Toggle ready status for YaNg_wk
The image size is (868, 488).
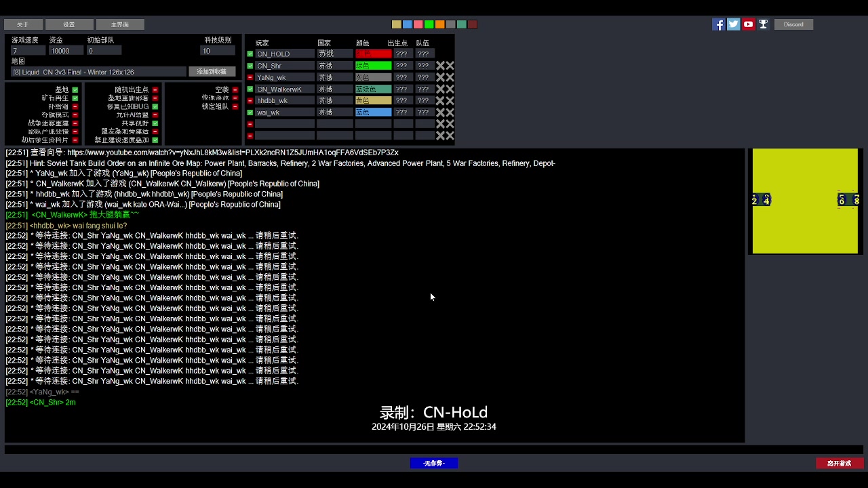point(250,77)
